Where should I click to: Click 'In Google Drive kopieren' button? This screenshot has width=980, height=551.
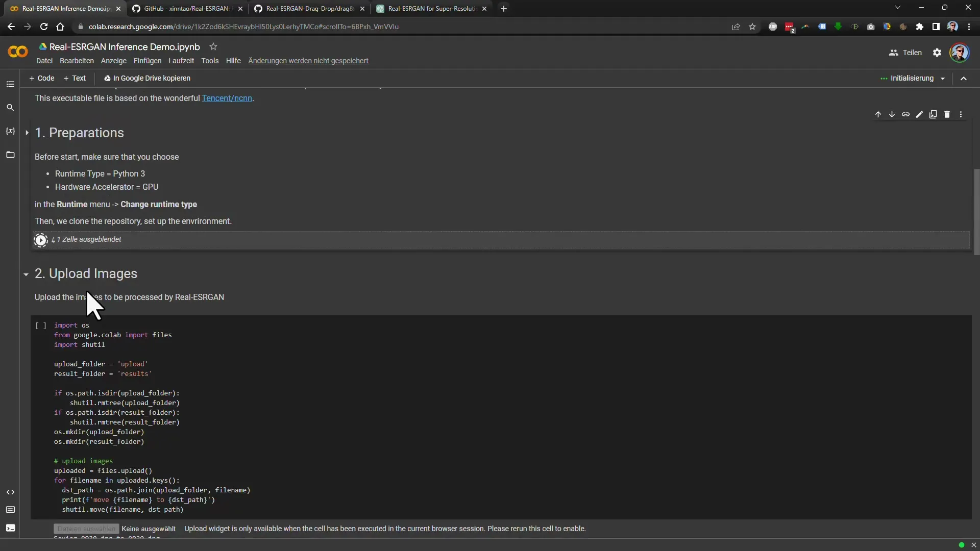click(146, 78)
